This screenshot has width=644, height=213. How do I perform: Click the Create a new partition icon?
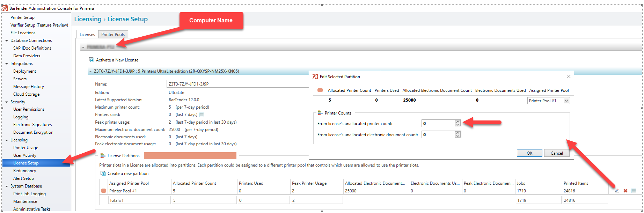pyautogui.click(x=103, y=174)
